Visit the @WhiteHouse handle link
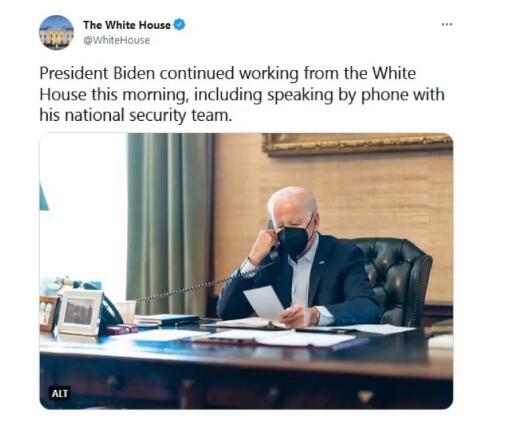 pos(116,40)
